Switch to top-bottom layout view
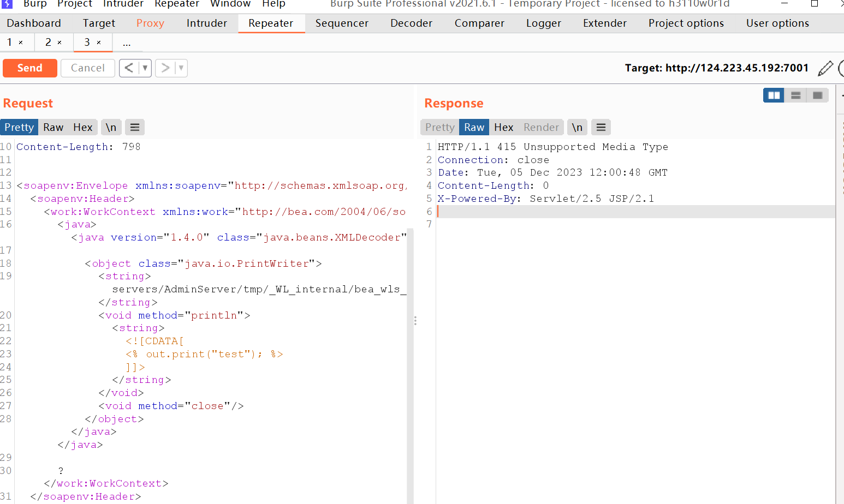 795,95
